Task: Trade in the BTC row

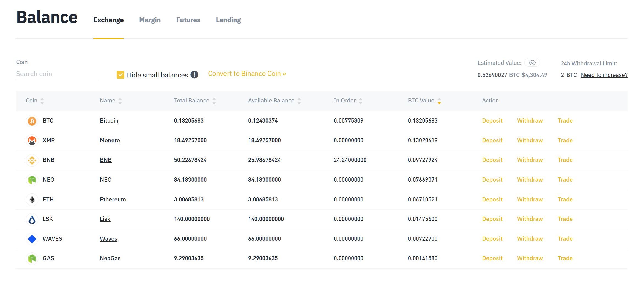Action: point(565,121)
